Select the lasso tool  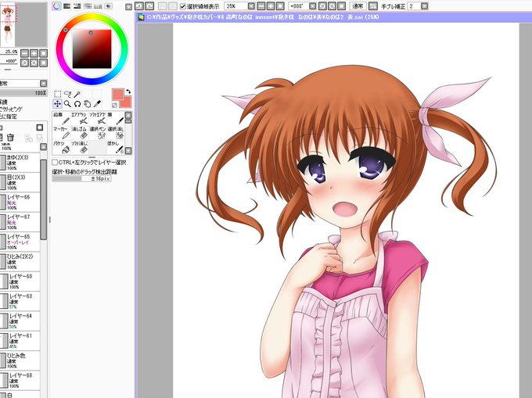(67, 94)
